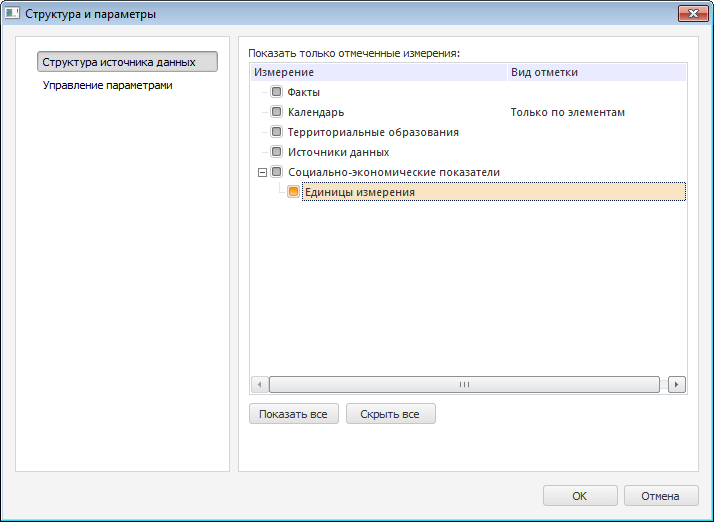Collapse the Социально-экономические показатели tree node
Image resolution: width=714 pixels, height=522 pixels.
click(x=262, y=172)
